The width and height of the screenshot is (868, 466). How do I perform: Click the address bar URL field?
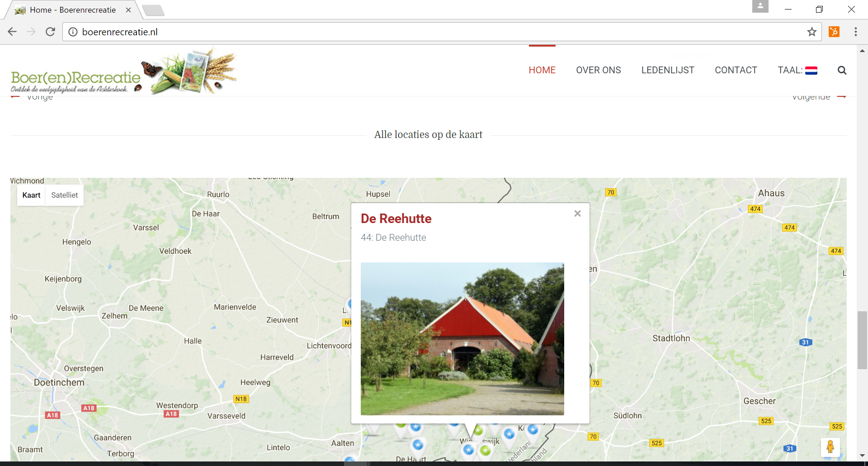coord(407,32)
